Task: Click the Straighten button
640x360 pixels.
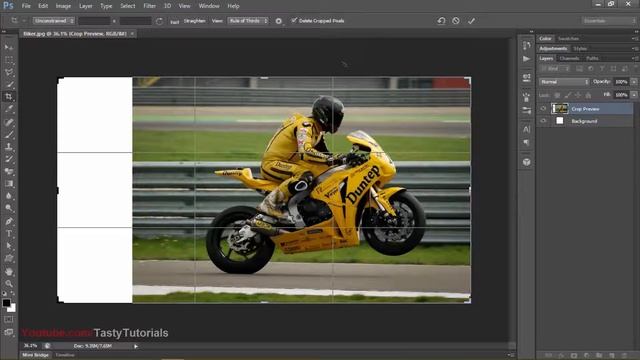Action: pyautogui.click(x=194, y=20)
